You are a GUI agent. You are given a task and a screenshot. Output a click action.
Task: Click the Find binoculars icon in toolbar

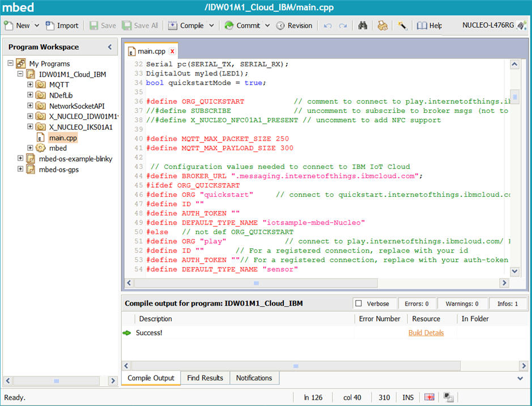click(363, 26)
